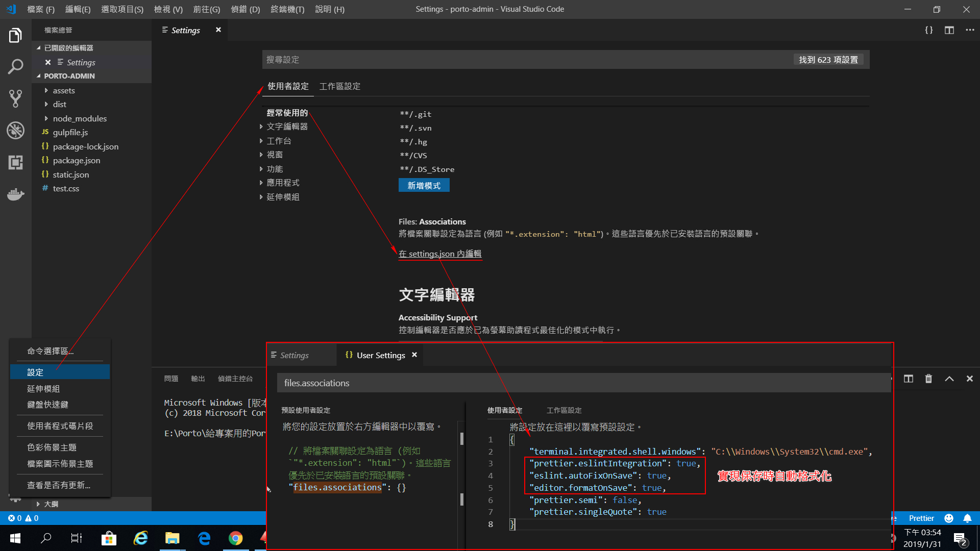This screenshot has height=551, width=980.
Task: Click the Debug disabled icon in activity bar
Action: [x=15, y=130]
